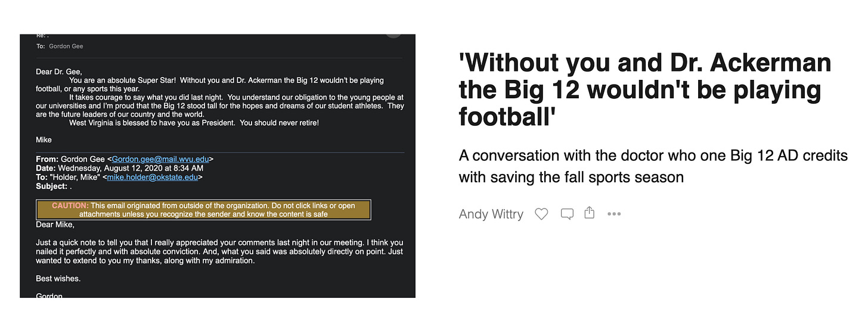Click the 'Date: Wednesday, August 12, 2020' line
Screen dimensions: 868x314
120,168
